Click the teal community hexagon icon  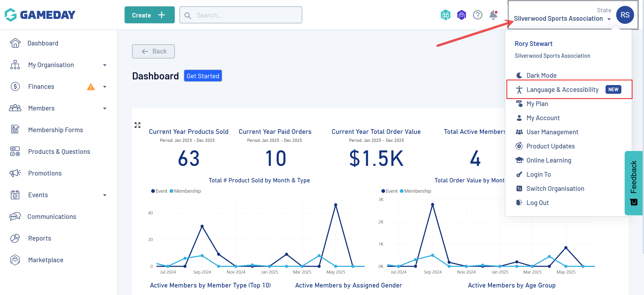coord(445,15)
